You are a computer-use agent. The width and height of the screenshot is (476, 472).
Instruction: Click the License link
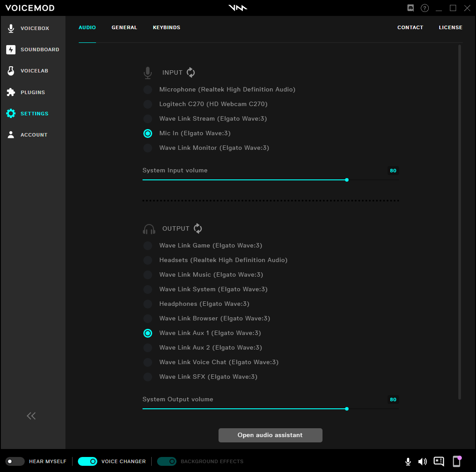click(x=450, y=27)
